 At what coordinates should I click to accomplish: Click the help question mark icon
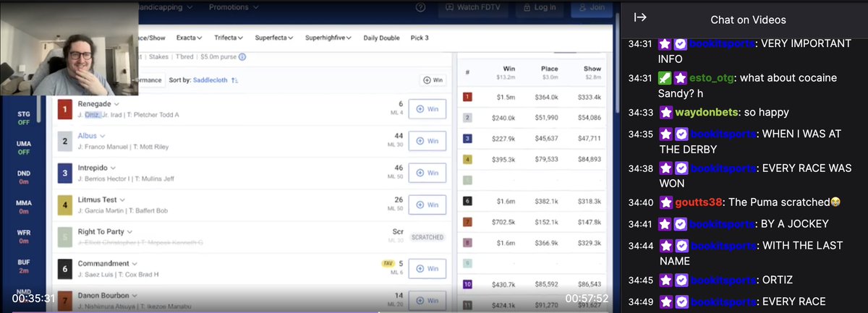[x=421, y=8]
